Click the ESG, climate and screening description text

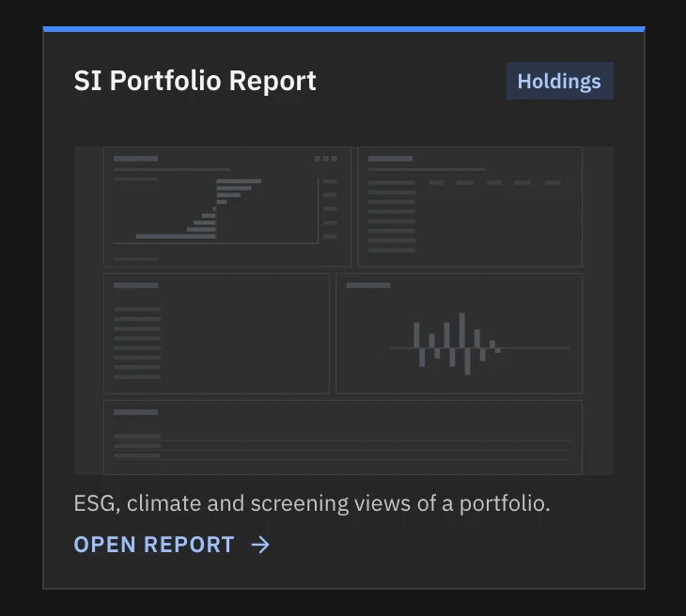[312, 503]
